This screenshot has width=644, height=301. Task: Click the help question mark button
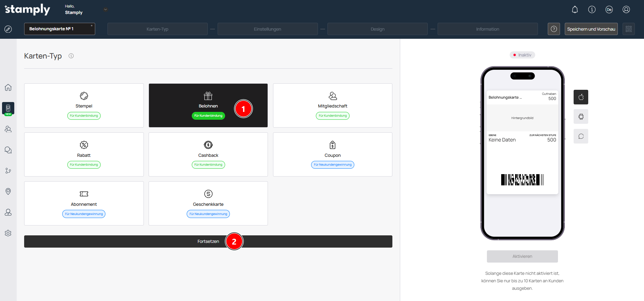coord(554,29)
